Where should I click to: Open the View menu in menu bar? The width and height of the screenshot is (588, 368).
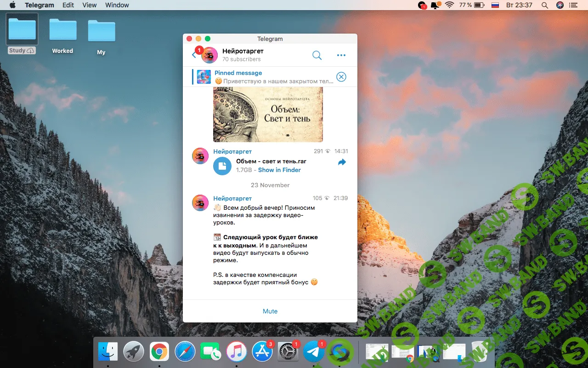[x=90, y=5]
